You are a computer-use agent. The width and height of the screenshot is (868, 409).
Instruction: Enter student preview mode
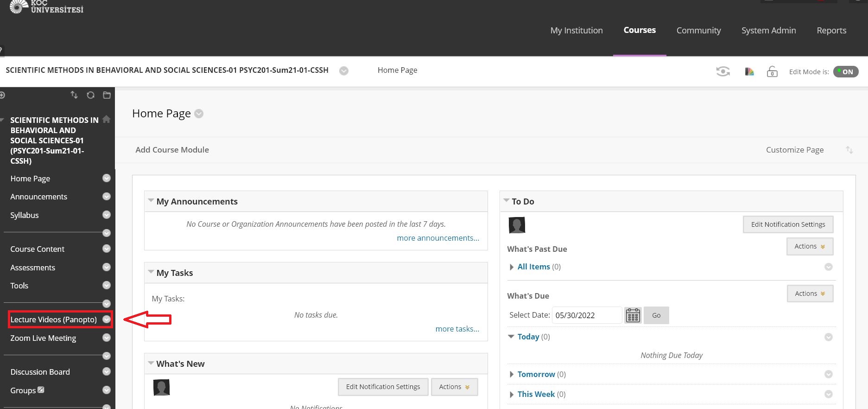[723, 71]
